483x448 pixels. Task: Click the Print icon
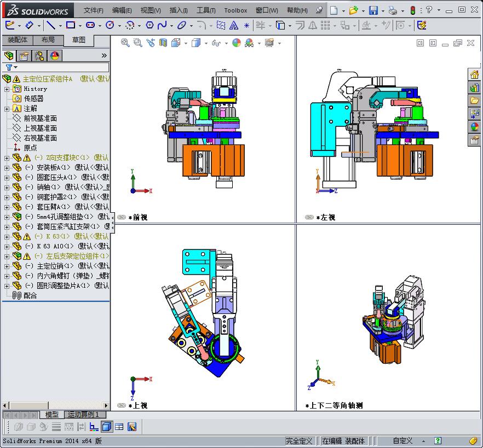[x=393, y=10]
